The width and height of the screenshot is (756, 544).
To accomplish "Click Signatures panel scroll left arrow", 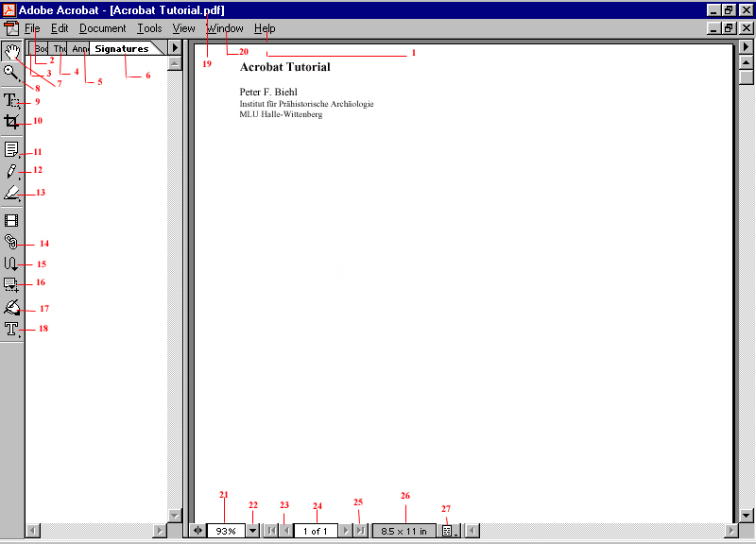I will click(x=33, y=531).
